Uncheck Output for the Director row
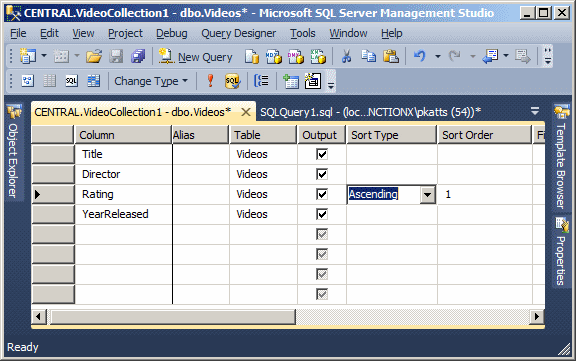 click(322, 174)
